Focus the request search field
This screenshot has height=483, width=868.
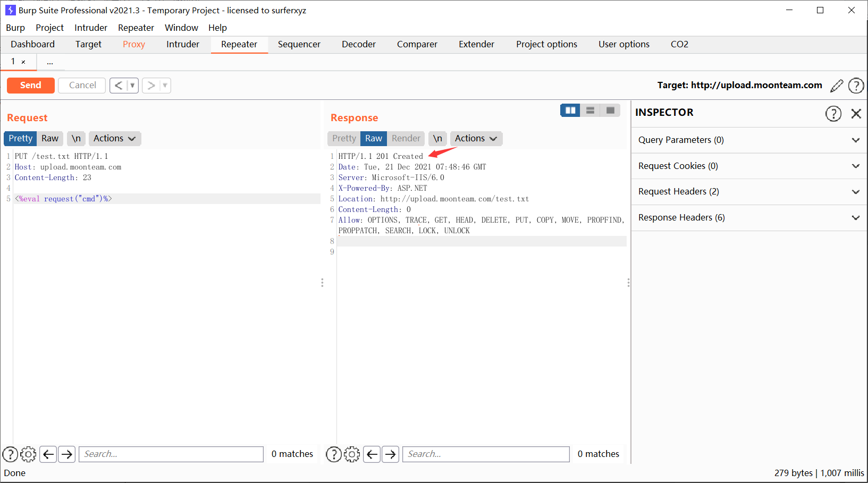(171, 454)
